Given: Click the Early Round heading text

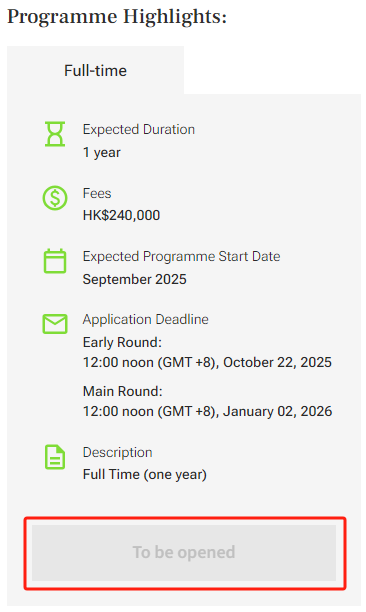Looking at the screenshot, I should [122, 342].
